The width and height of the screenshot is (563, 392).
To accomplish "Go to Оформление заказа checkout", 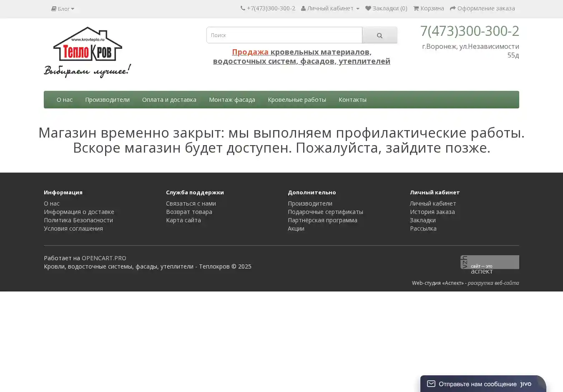I will click(482, 8).
